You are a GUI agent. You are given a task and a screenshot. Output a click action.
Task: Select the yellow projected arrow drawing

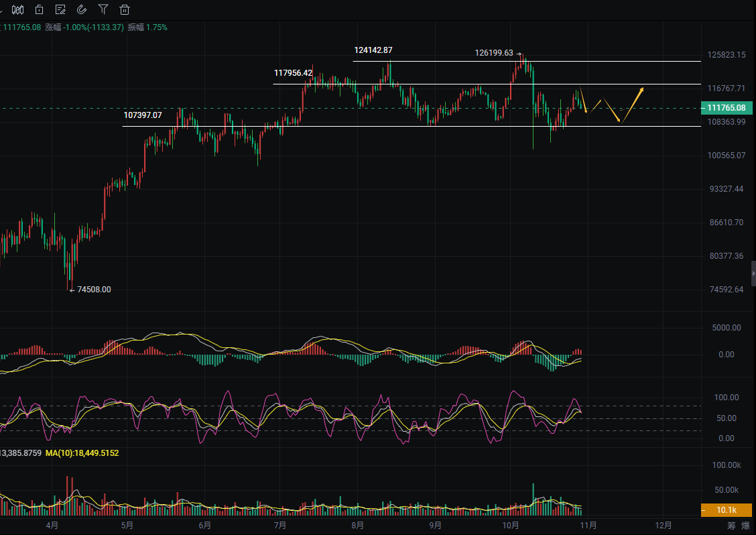(x=632, y=104)
